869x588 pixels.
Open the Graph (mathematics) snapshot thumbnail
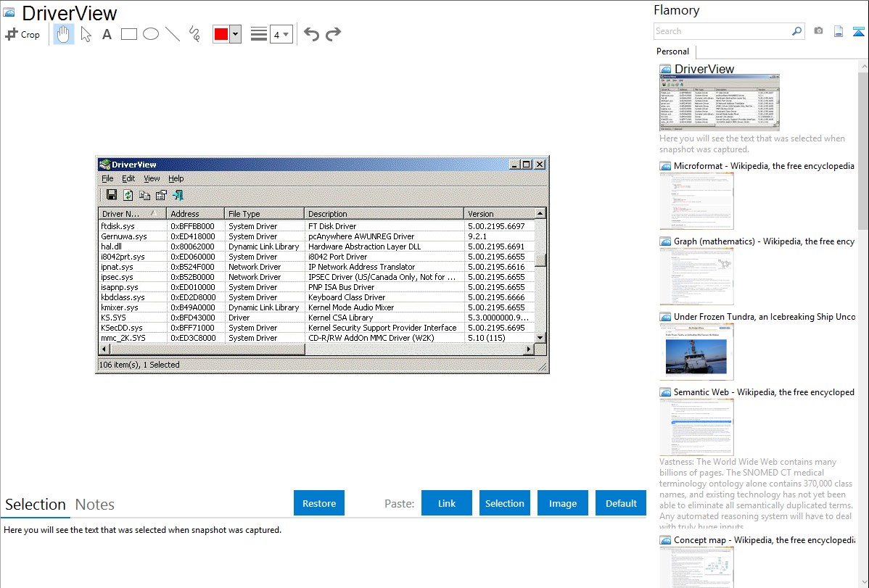(696, 276)
